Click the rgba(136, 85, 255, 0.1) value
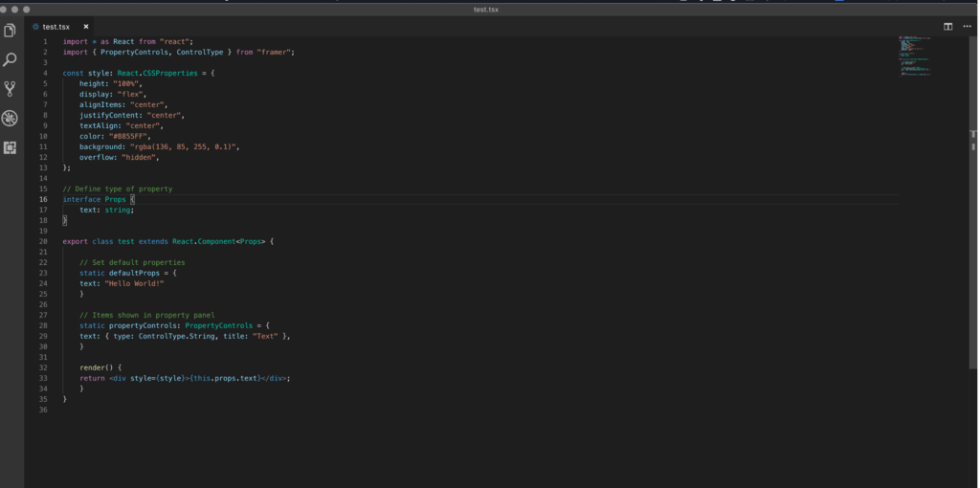The image size is (980, 488). pos(183,146)
